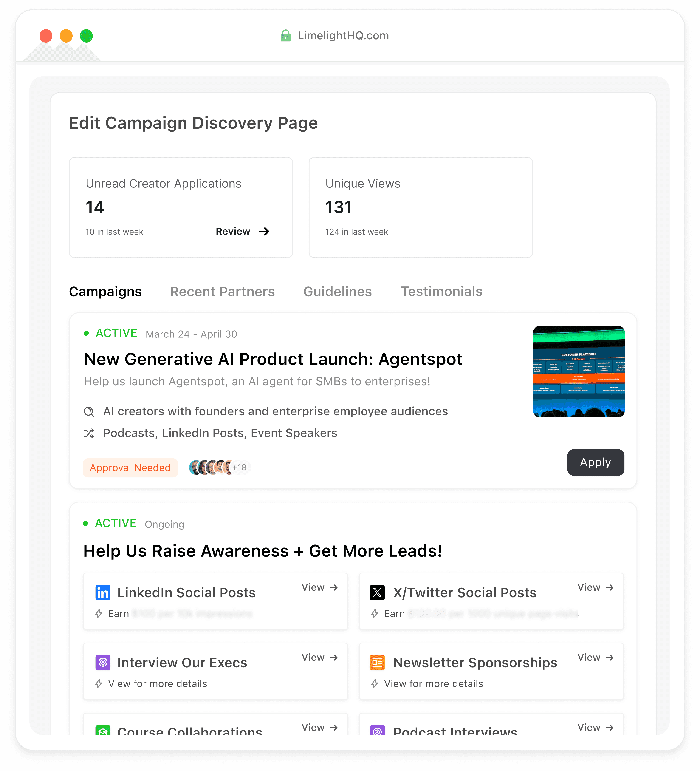The image size is (700, 771).
Task: Click the purple podcast icon for Interview Our Execs
Action: pos(103,662)
